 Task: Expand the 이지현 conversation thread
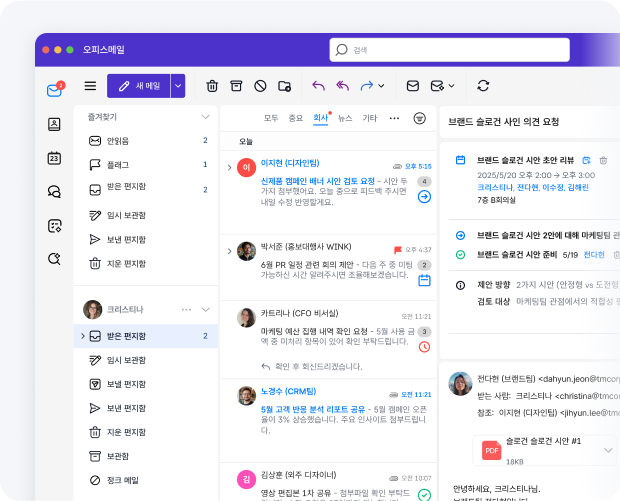229,168
